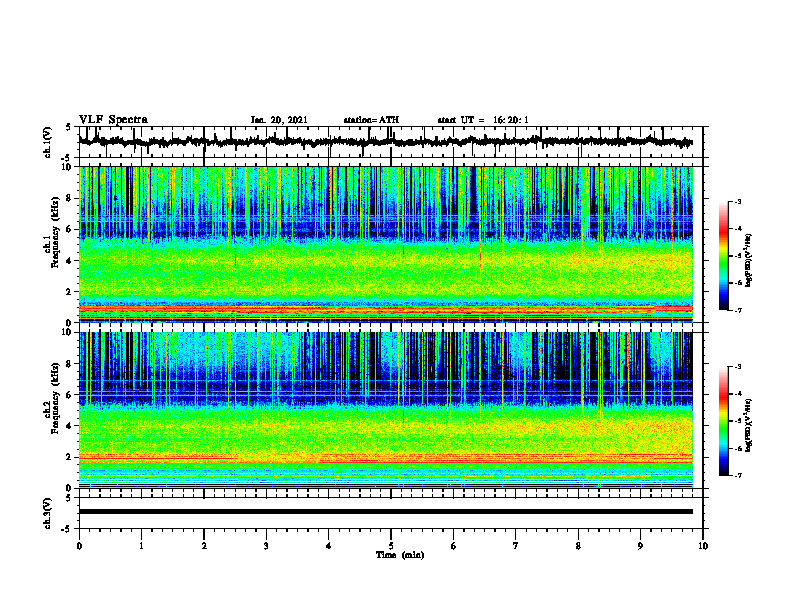The image size is (792, 612).
Task: Click time axis tick label "5"
Action: [391, 546]
